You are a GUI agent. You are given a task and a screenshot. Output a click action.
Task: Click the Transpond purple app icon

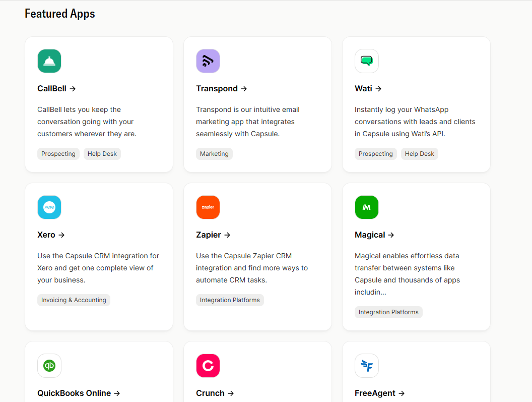[x=208, y=61]
